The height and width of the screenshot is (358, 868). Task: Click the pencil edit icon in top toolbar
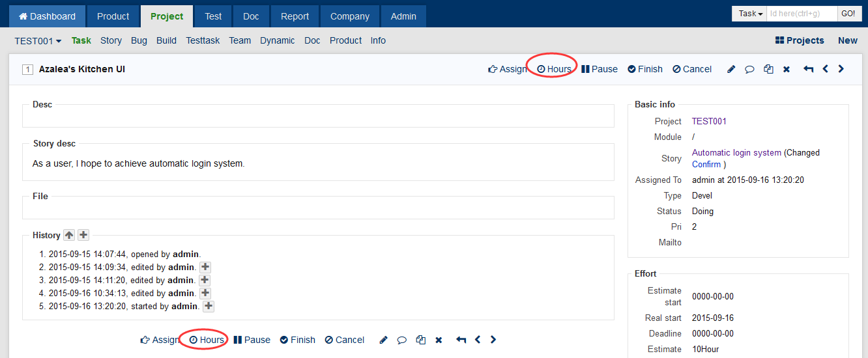tap(731, 69)
